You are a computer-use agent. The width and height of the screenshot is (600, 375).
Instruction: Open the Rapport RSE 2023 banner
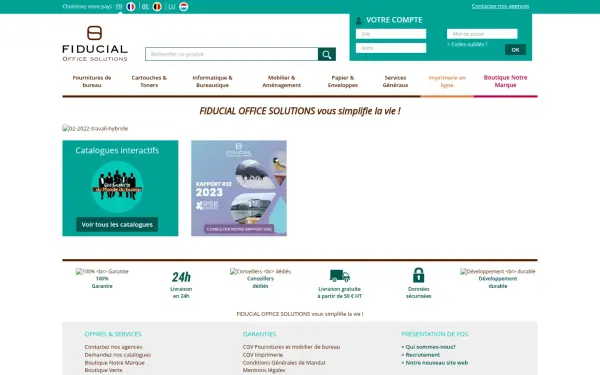tap(239, 188)
